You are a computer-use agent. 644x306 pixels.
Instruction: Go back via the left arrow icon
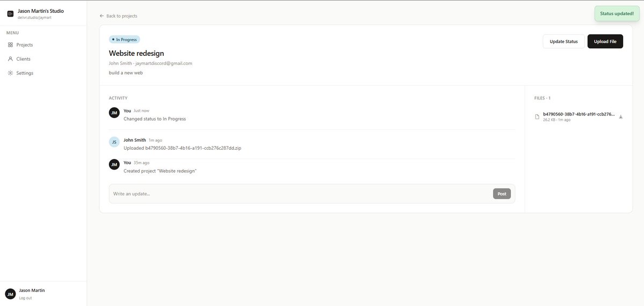click(102, 16)
